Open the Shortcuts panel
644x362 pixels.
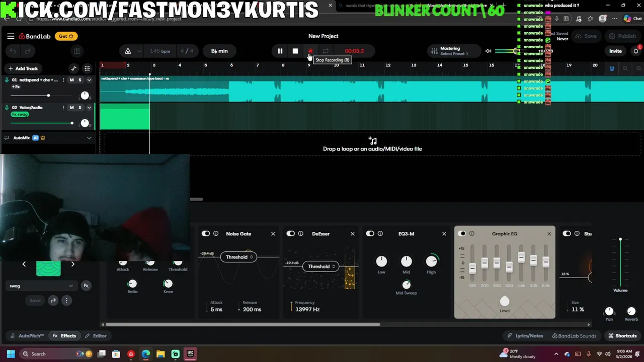tap(622, 336)
